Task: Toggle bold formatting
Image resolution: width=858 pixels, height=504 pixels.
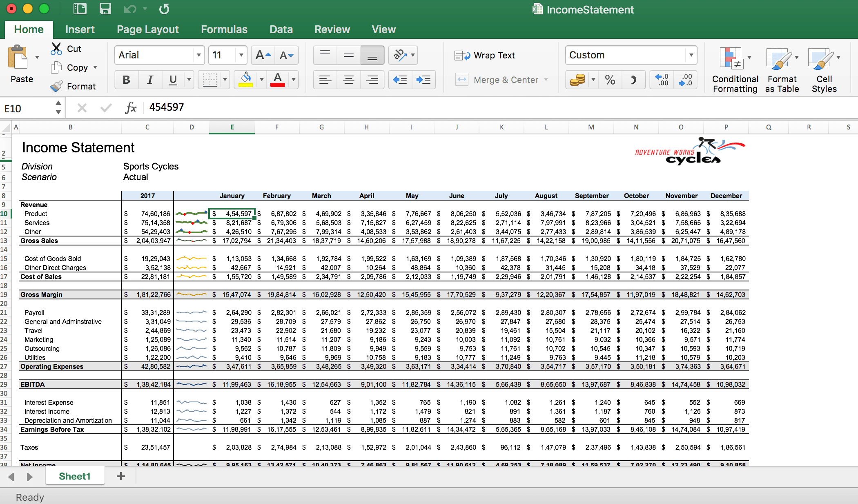Action: [126, 80]
